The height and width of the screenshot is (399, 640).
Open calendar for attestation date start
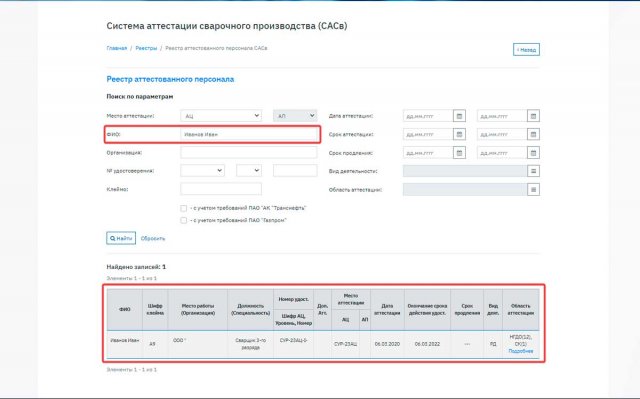click(x=459, y=116)
